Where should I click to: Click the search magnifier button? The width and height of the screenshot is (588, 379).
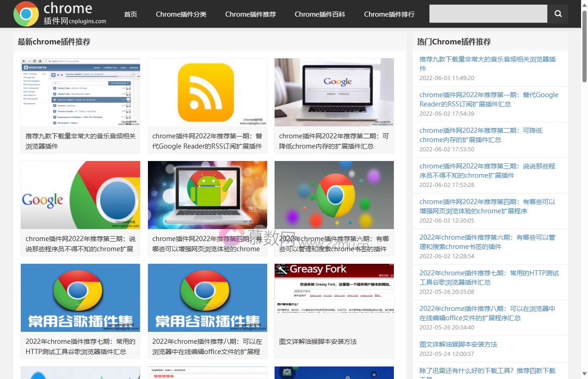[557, 14]
